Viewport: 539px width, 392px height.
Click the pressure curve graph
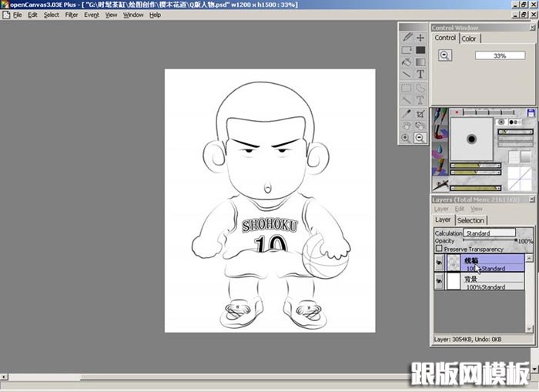tap(520, 178)
